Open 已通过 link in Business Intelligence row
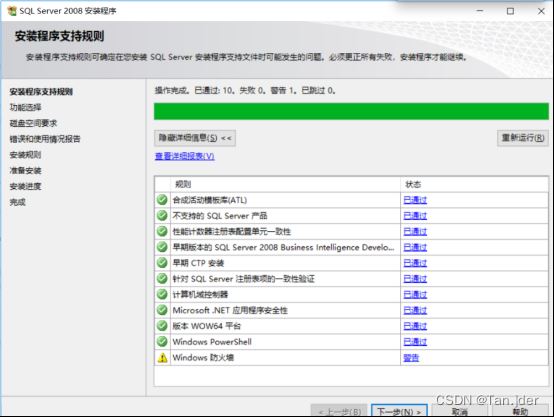This screenshot has width=554, height=417. coord(415,247)
